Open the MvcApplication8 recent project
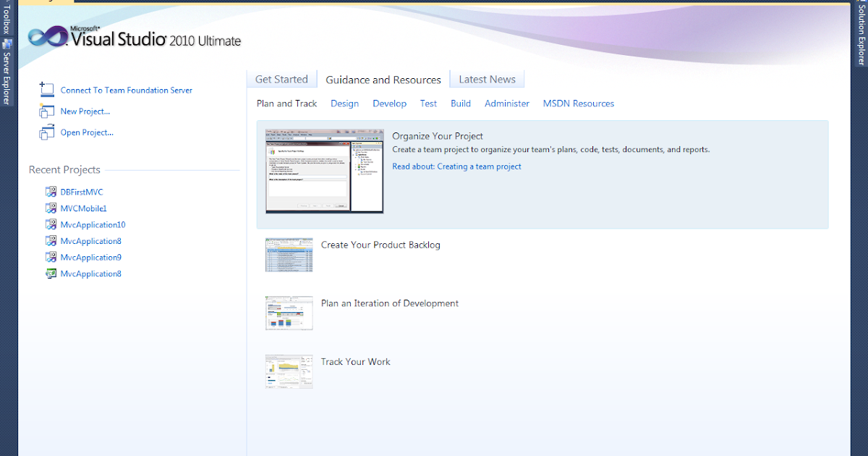 pos(92,240)
